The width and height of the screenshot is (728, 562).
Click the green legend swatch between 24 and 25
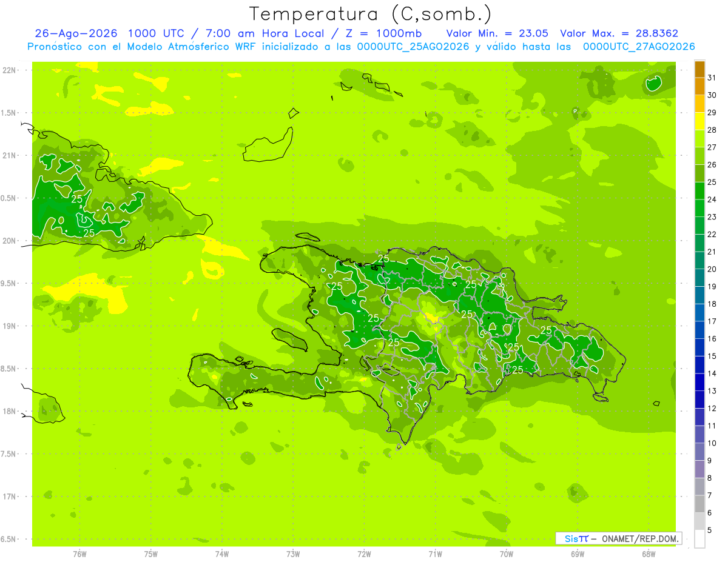click(699, 191)
